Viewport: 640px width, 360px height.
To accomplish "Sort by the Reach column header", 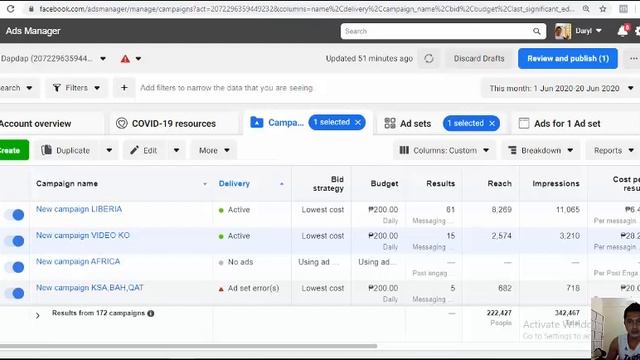I will click(499, 184).
